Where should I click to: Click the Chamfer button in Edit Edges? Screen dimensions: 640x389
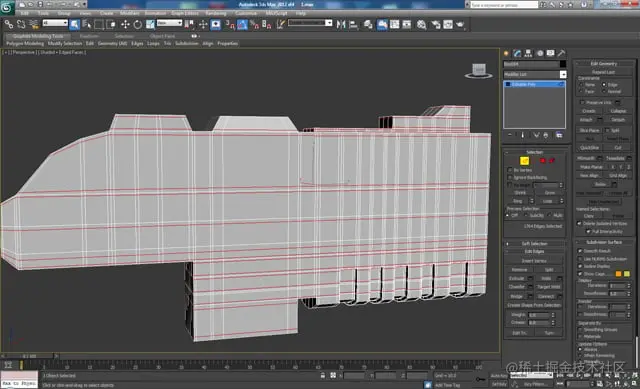click(x=517, y=287)
